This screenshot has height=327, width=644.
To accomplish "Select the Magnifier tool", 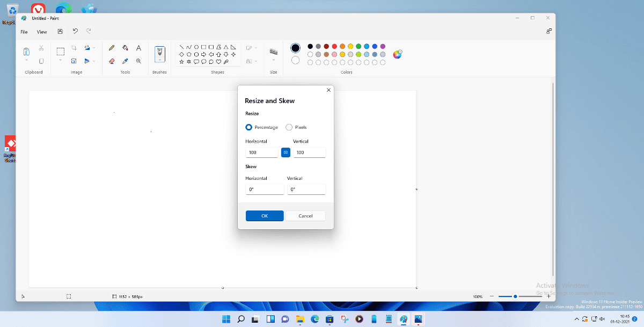I will point(138,61).
